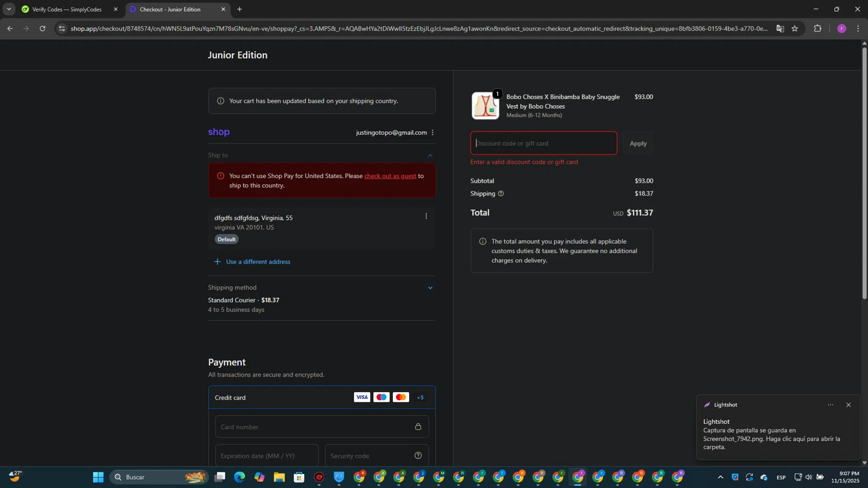Switch the ESP keyboard language indicator
Viewport: 868px width, 488px height.
click(781, 477)
